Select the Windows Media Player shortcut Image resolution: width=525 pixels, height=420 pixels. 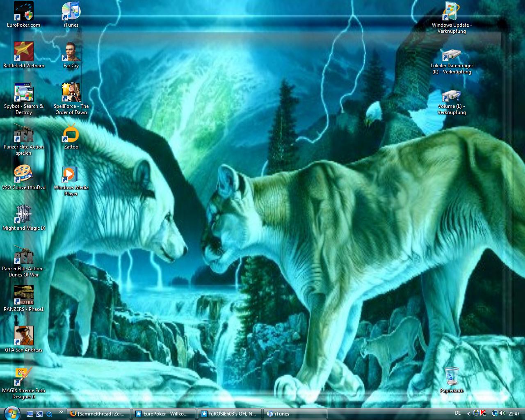pos(71,180)
